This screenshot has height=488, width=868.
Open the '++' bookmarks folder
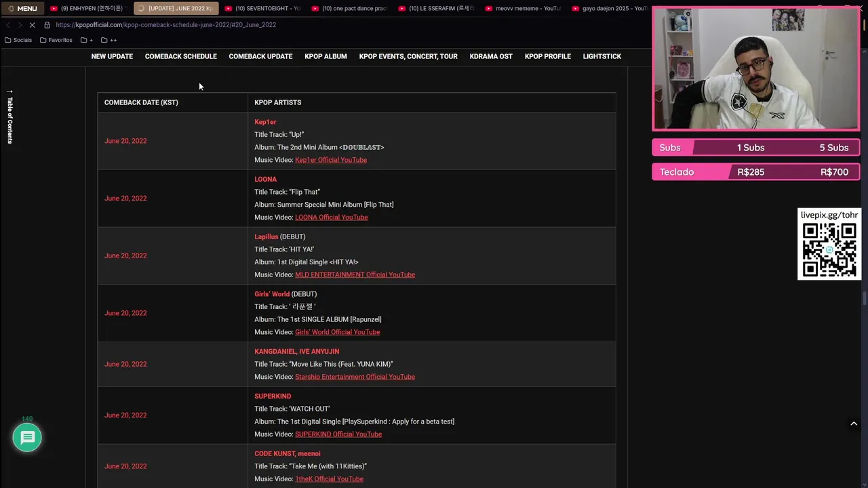click(109, 40)
